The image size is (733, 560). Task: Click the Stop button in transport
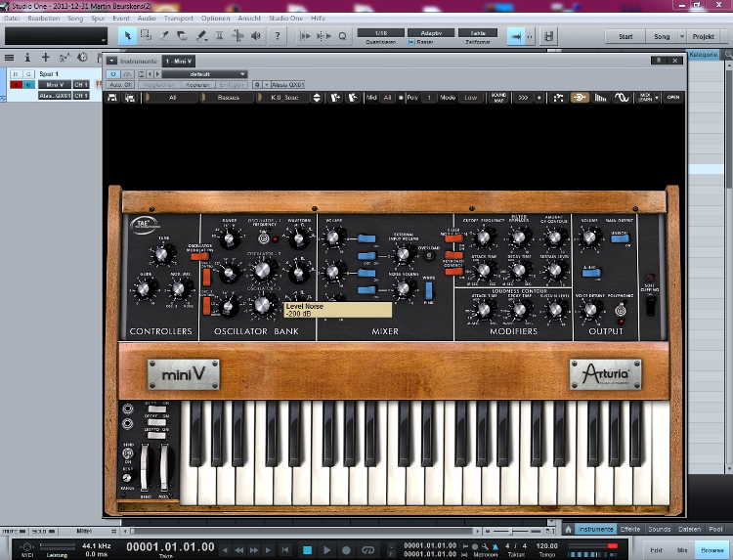(x=307, y=550)
